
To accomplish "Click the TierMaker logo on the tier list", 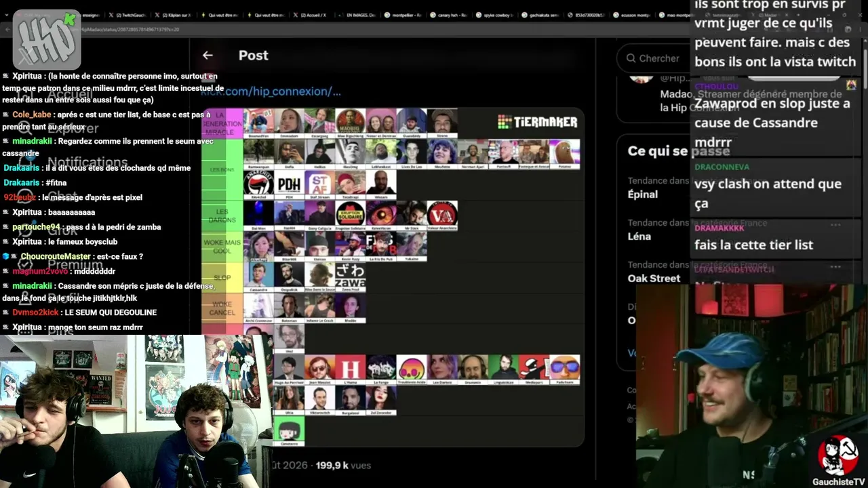I will point(537,122).
